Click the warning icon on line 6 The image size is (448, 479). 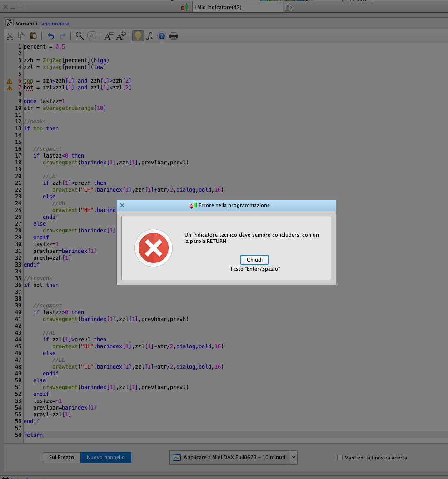pos(10,81)
